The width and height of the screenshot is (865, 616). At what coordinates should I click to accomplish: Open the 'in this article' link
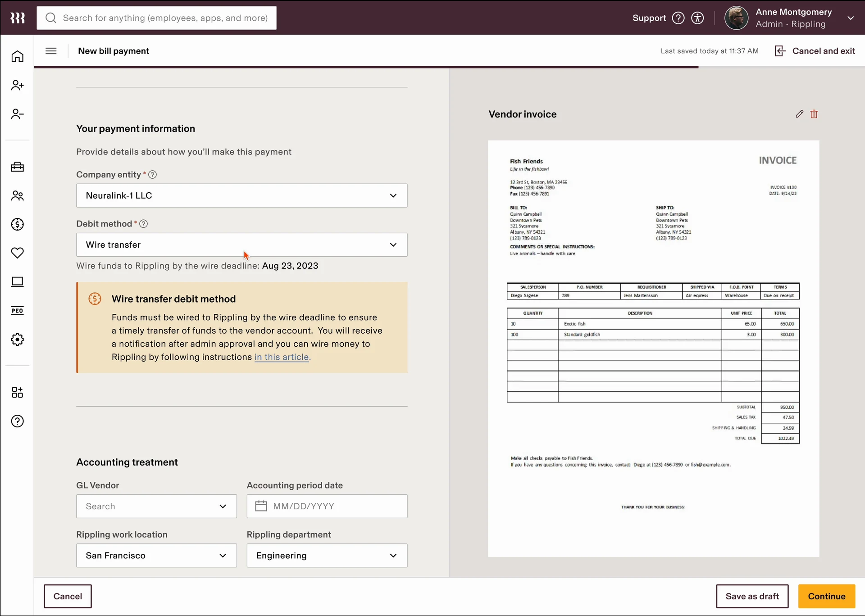pyautogui.click(x=282, y=357)
